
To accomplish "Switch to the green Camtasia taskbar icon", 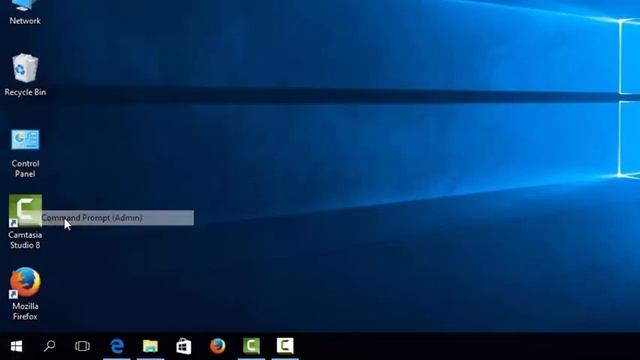I will [x=251, y=346].
